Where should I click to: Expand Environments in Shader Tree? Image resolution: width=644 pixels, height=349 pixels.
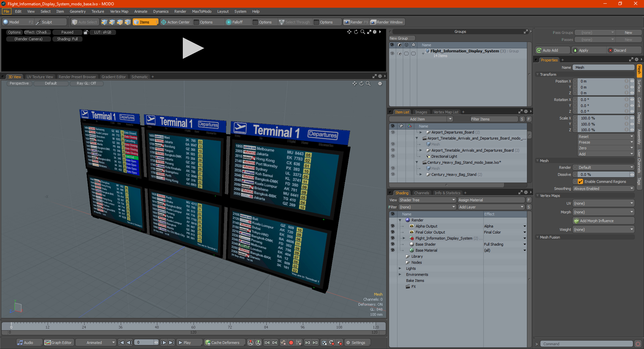(400, 275)
